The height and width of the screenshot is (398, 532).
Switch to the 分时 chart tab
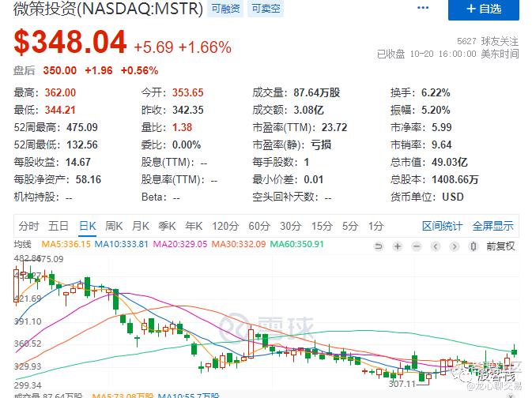[28, 226]
